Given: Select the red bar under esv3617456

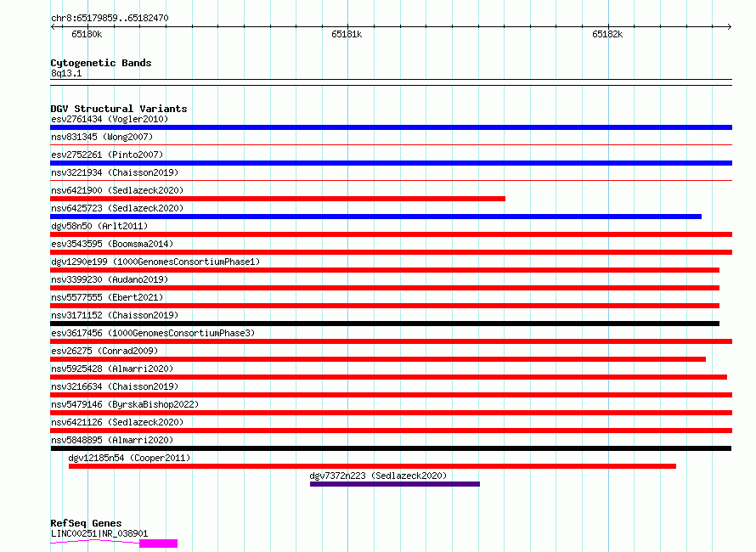Looking at the screenshot, I should pyautogui.click(x=391, y=341).
